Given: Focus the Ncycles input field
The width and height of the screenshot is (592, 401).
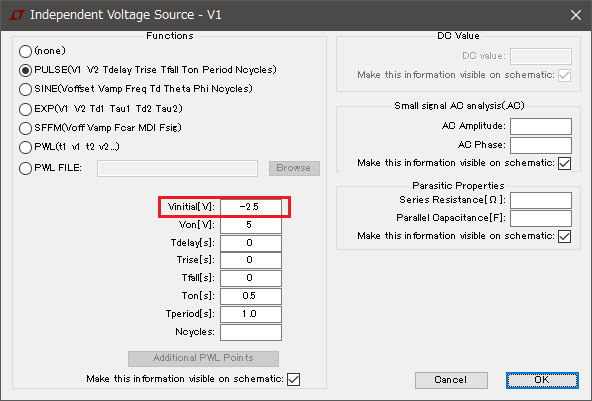Looking at the screenshot, I should (x=251, y=332).
